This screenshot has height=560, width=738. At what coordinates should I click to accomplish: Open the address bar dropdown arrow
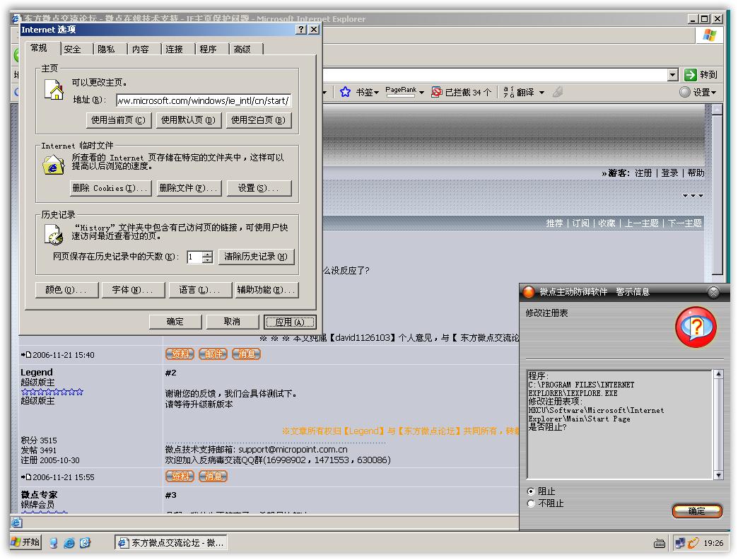point(673,75)
